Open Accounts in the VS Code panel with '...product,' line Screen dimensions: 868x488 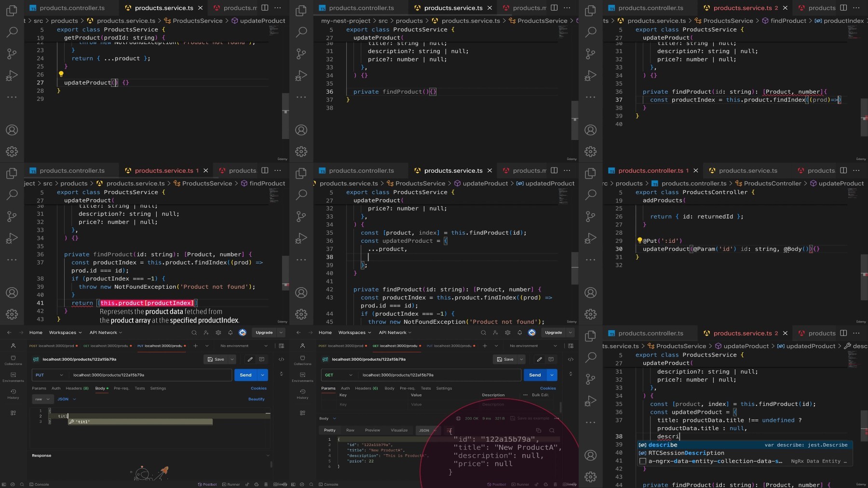301,293
